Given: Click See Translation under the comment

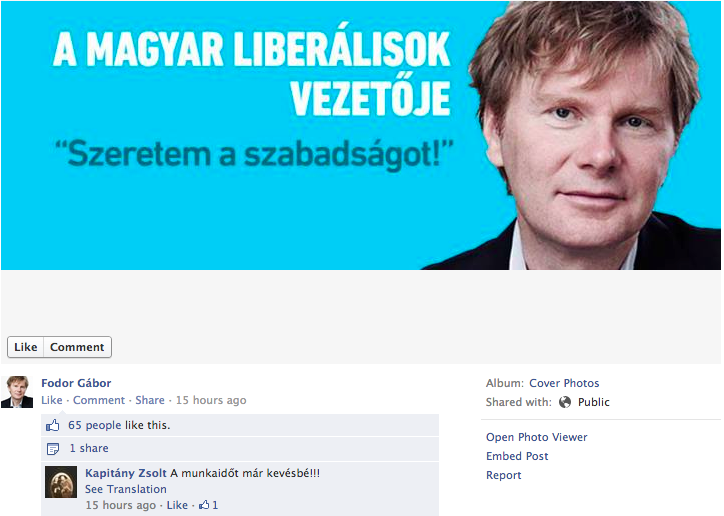Looking at the screenshot, I should [126, 489].
